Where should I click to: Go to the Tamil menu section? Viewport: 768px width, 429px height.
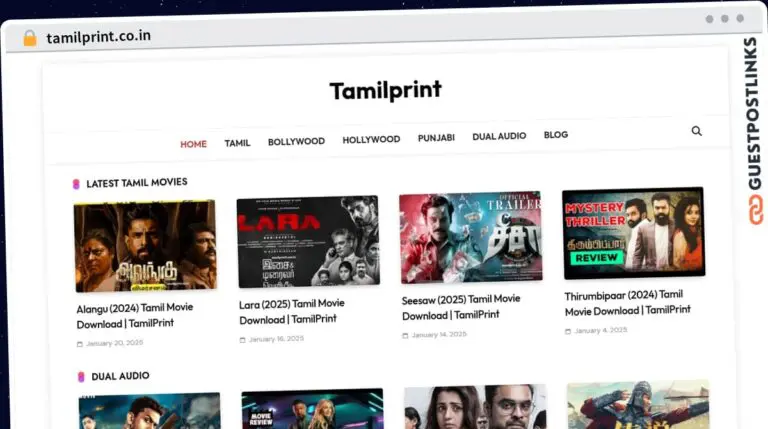(x=237, y=143)
